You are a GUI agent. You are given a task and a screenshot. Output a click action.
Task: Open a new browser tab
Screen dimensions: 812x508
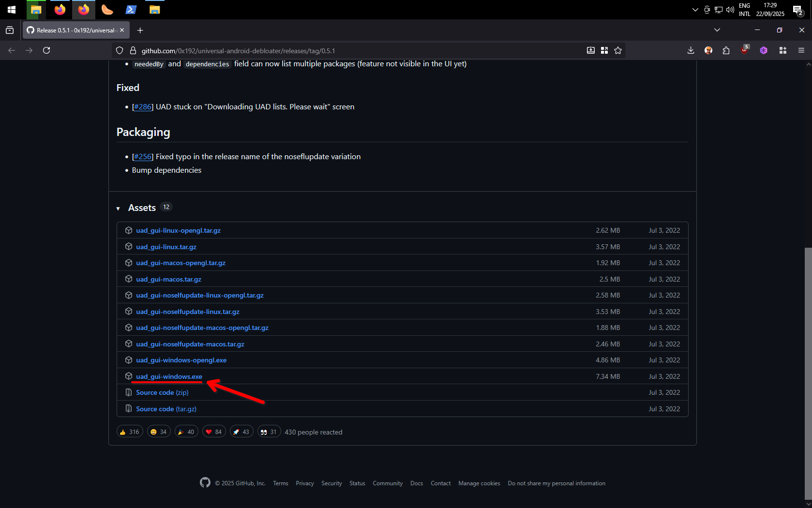140,30
